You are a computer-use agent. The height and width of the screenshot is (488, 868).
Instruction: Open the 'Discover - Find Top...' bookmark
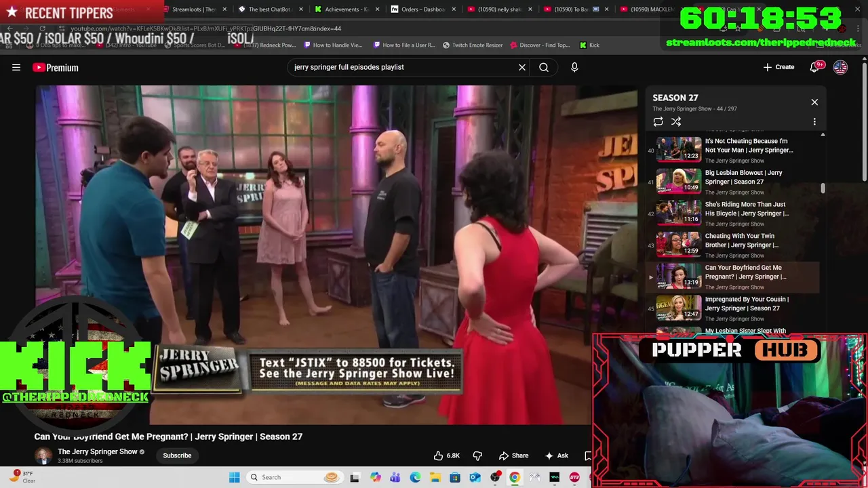540,45
